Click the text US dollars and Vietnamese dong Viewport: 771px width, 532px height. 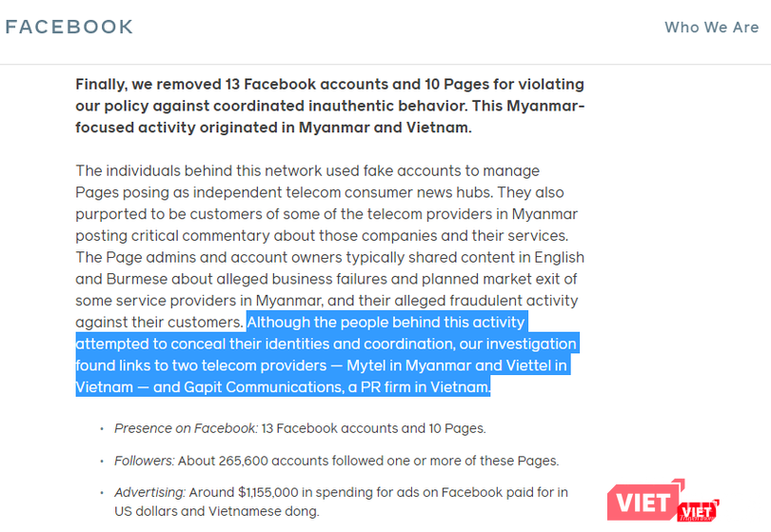[216, 511]
